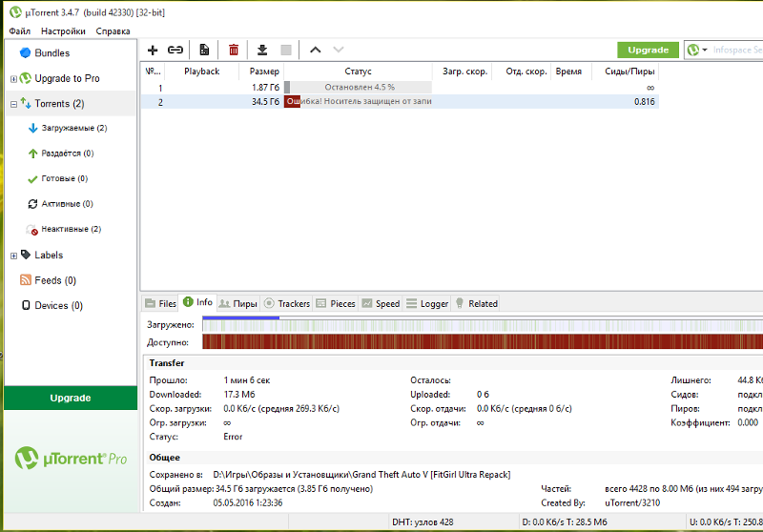Click the U: 0.0 Кб/s upload status entry

[726, 522]
